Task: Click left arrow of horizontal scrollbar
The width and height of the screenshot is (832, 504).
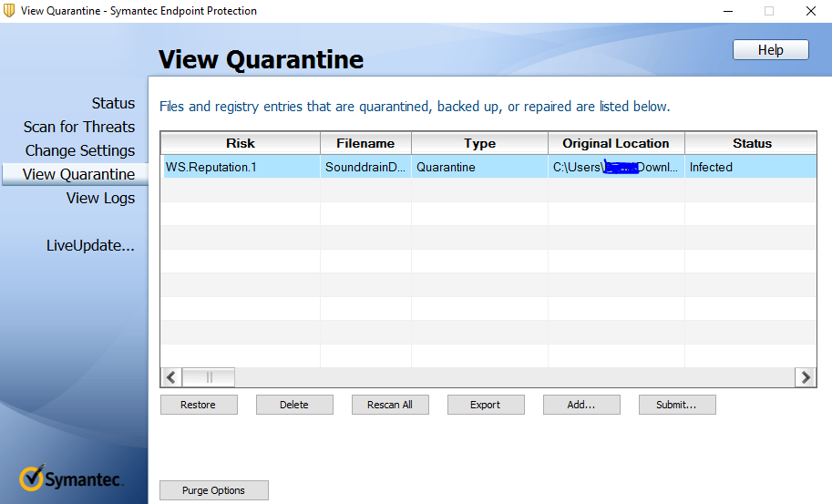Action: 170,377
